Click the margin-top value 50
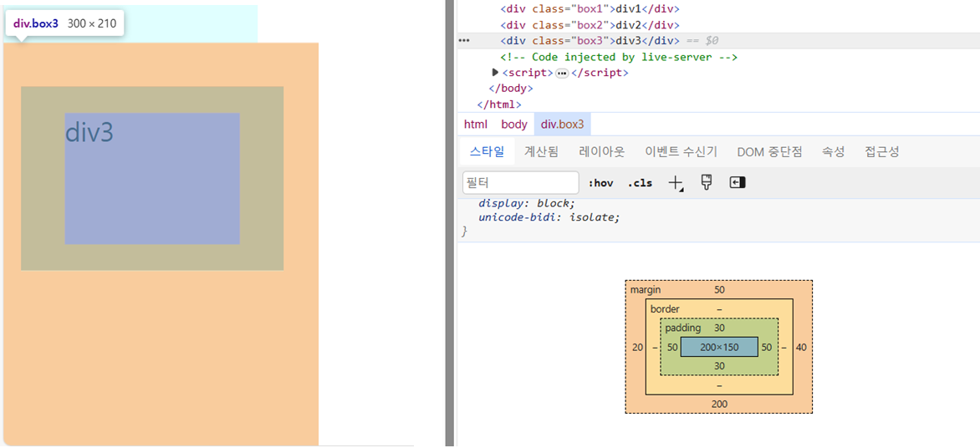Viewport: 980px width, 448px height. (719, 290)
